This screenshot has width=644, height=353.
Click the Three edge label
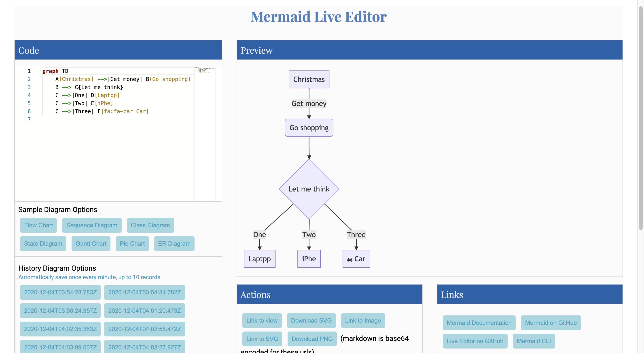[x=356, y=235]
